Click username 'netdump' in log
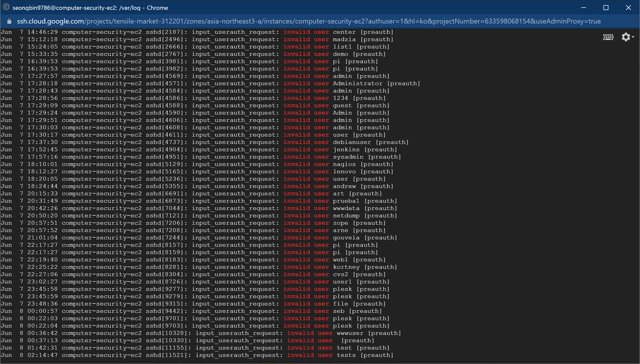Screen dimensions: 640x364 click(346, 215)
